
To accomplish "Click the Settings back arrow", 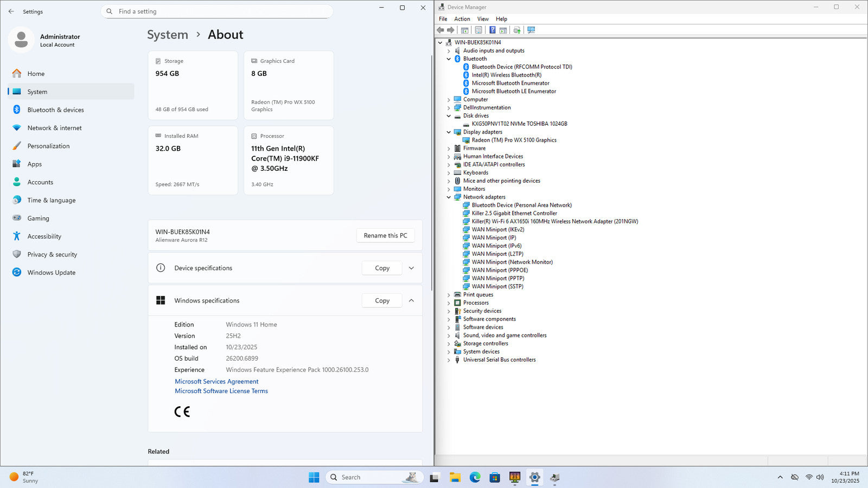I will click(x=11, y=11).
